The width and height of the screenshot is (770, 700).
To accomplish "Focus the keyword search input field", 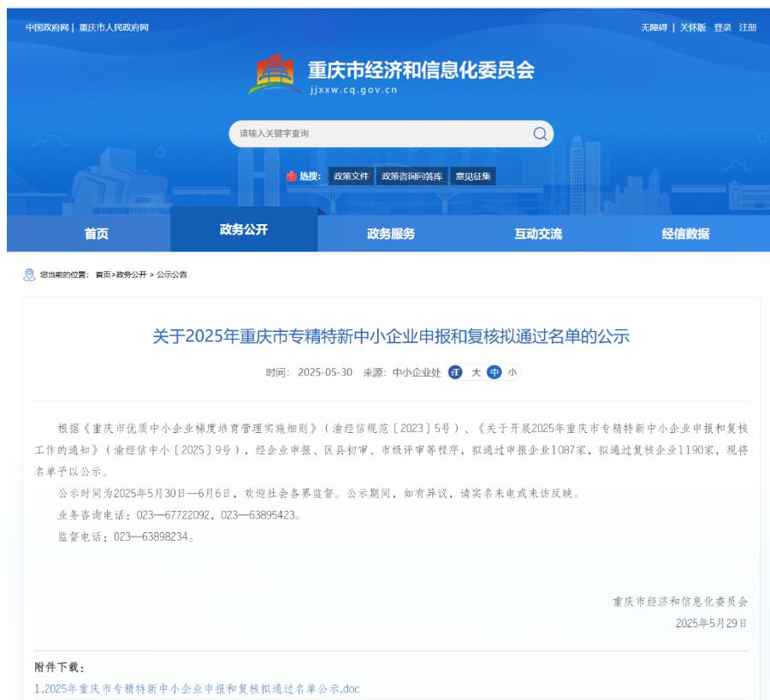I will (x=376, y=133).
